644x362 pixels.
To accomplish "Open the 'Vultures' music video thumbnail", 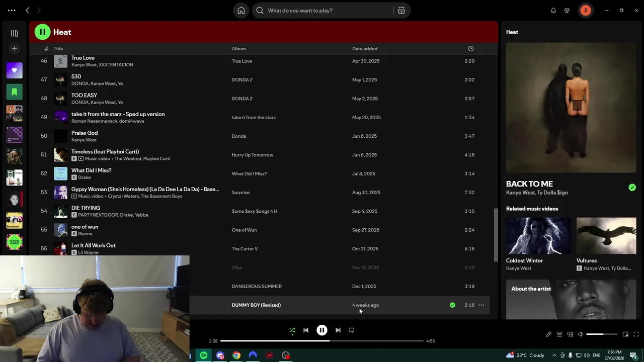I will (606, 236).
